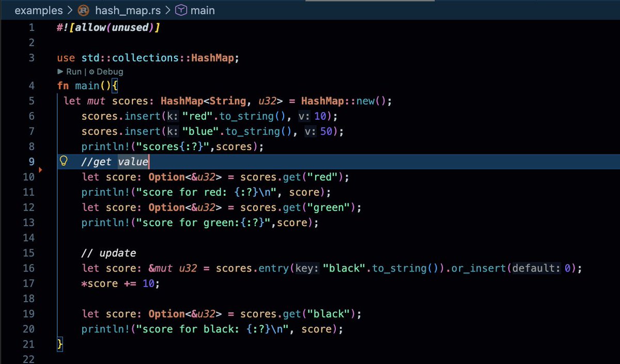Screen dimensions: 620x364
Task: Click the lightbulb code action icon
Action: click(x=64, y=162)
